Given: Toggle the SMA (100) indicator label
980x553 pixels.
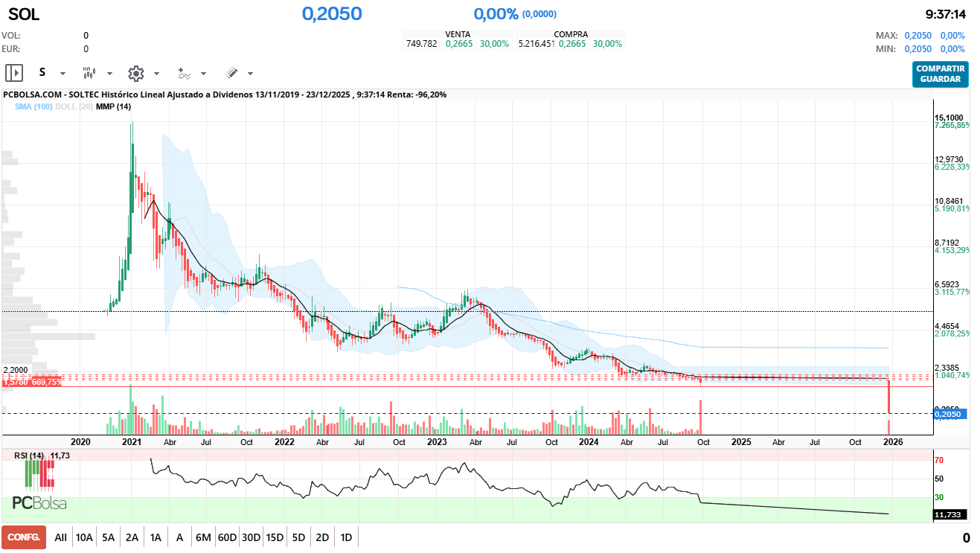Looking at the screenshot, I should (x=33, y=107).
